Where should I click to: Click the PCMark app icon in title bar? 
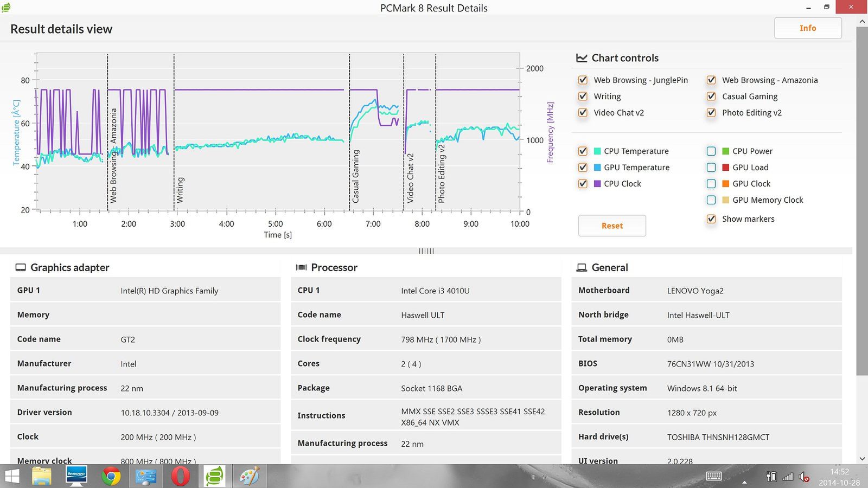(x=6, y=8)
